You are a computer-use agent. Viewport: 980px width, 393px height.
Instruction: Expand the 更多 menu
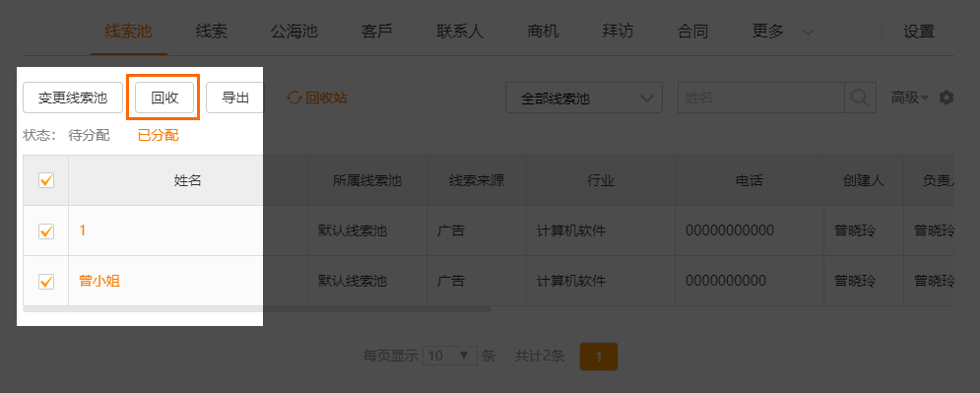click(x=782, y=32)
